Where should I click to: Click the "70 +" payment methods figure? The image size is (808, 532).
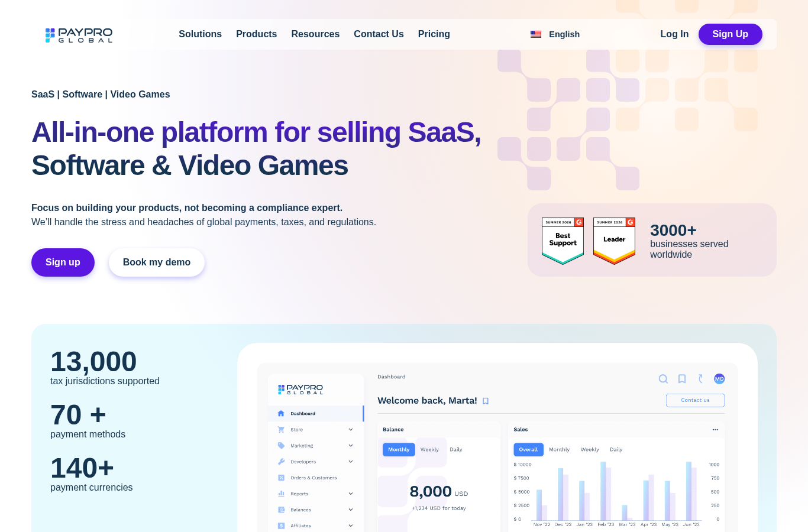pyautogui.click(x=78, y=415)
